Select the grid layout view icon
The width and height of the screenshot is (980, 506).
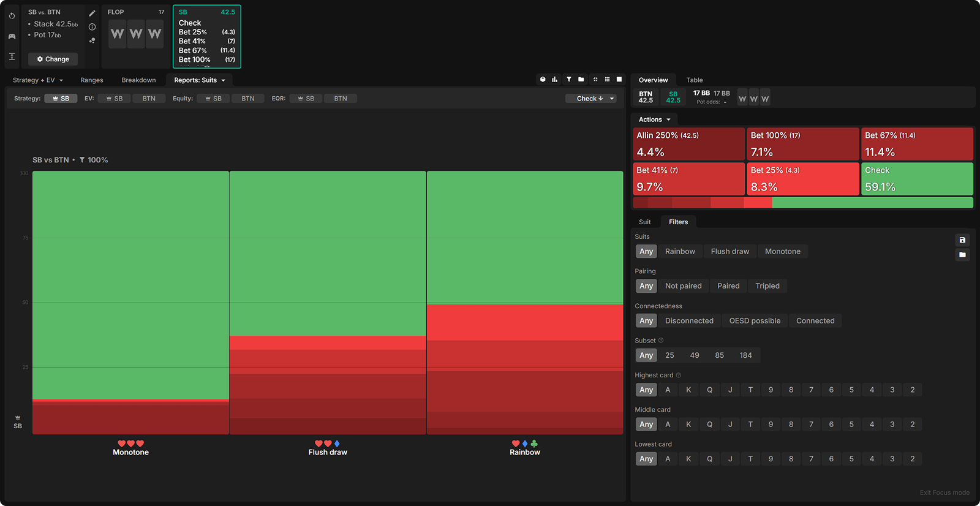coord(607,80)
